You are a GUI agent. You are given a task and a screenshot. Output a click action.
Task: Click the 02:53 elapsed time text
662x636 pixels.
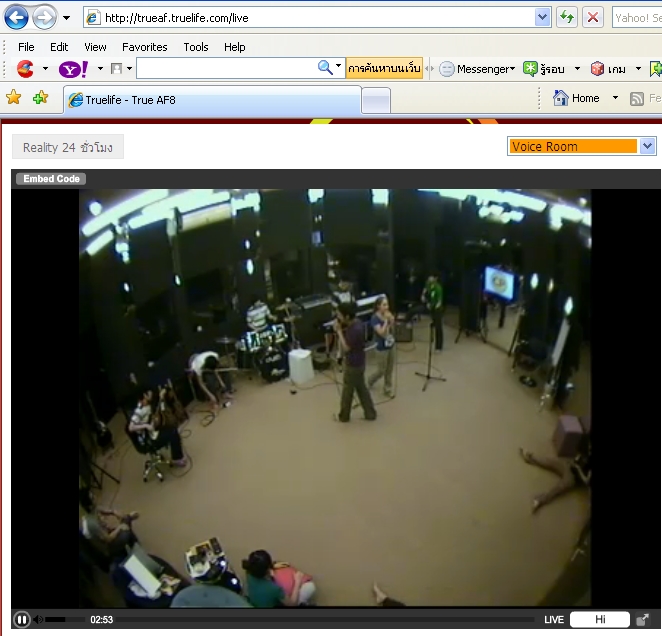[101, 620]
